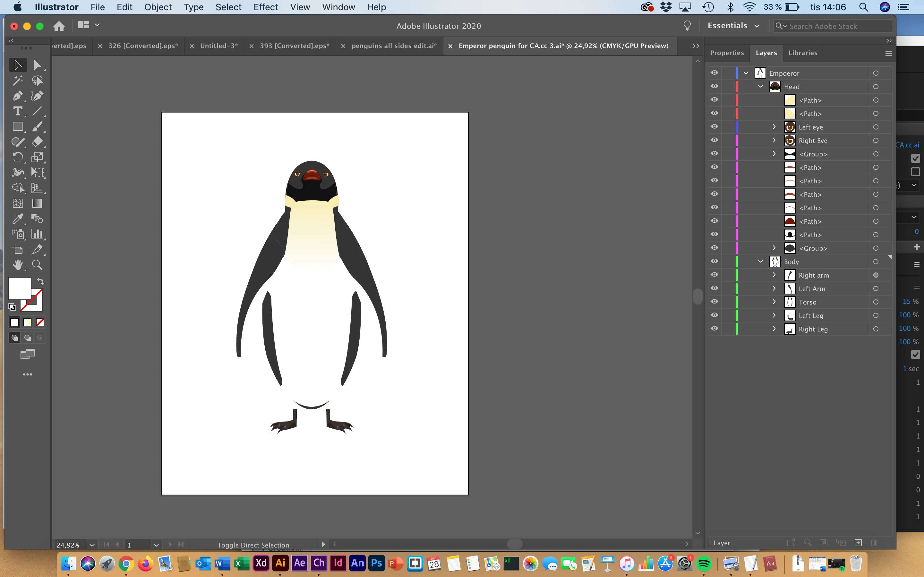Select the Eyedropper tool

click(x=17, y=219)
